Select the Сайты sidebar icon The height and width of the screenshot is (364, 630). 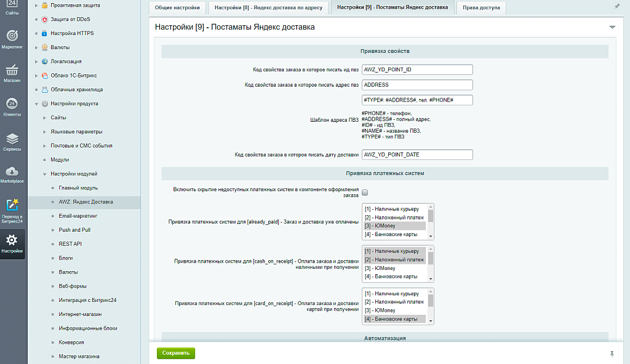pos(11,7)
